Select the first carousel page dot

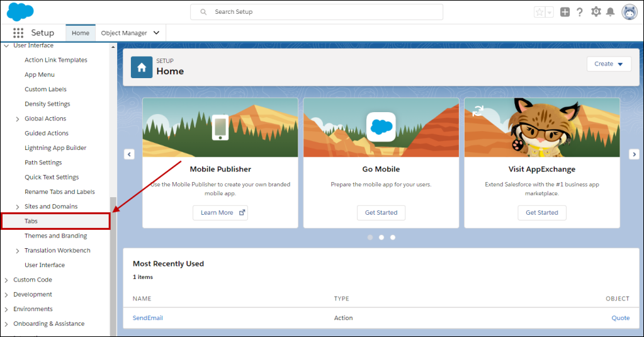pyautogui.click(x=370, y=237)
